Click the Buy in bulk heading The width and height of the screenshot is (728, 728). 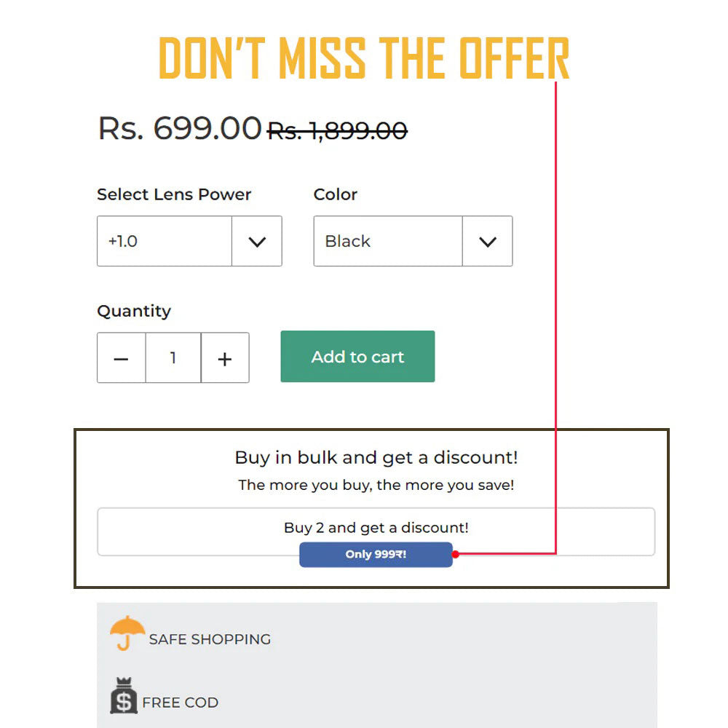click(x=376, y=458)
